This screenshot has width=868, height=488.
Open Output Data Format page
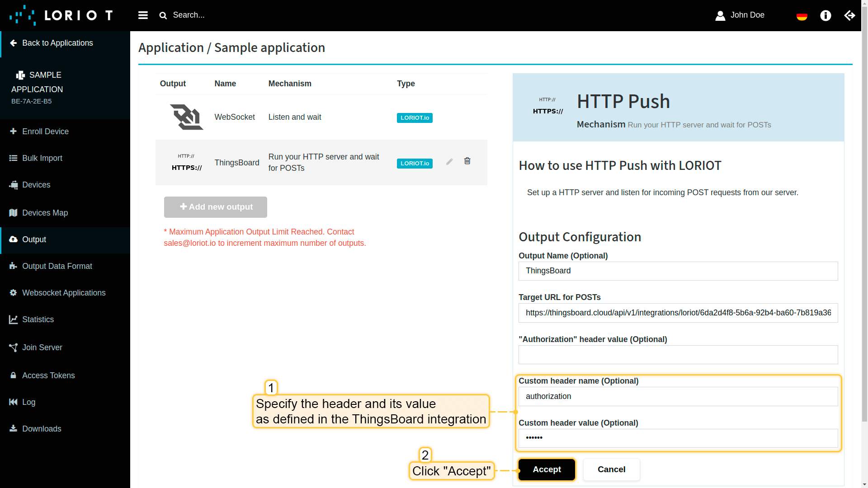coord(57,266)
